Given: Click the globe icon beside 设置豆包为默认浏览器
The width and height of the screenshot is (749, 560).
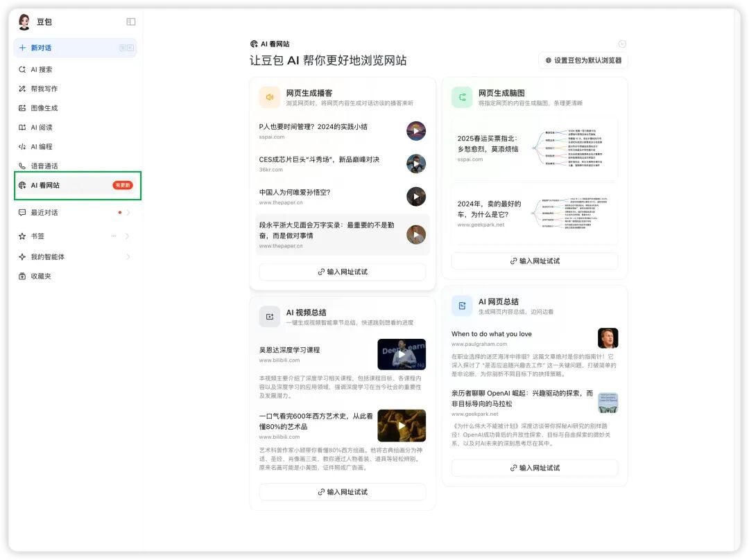Looking at the screenshot, I should (x=549, y=60).
